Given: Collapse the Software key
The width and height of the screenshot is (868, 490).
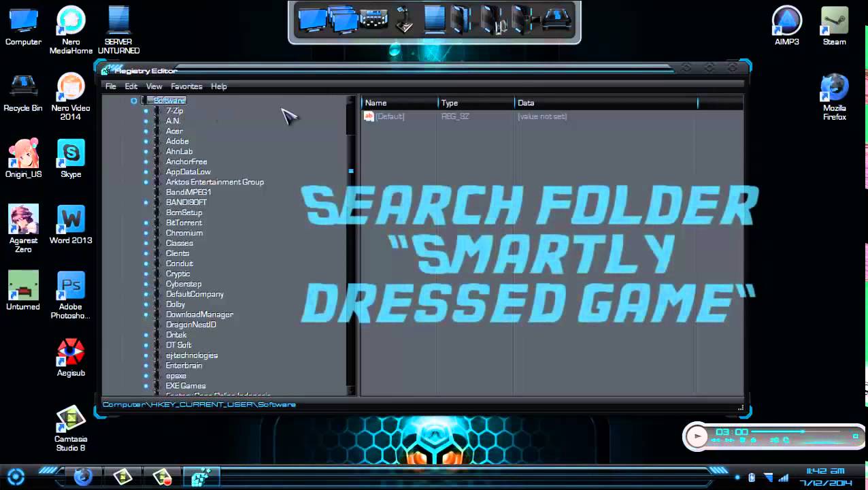Looking at the screenshot, I should (x=134, y=101).
